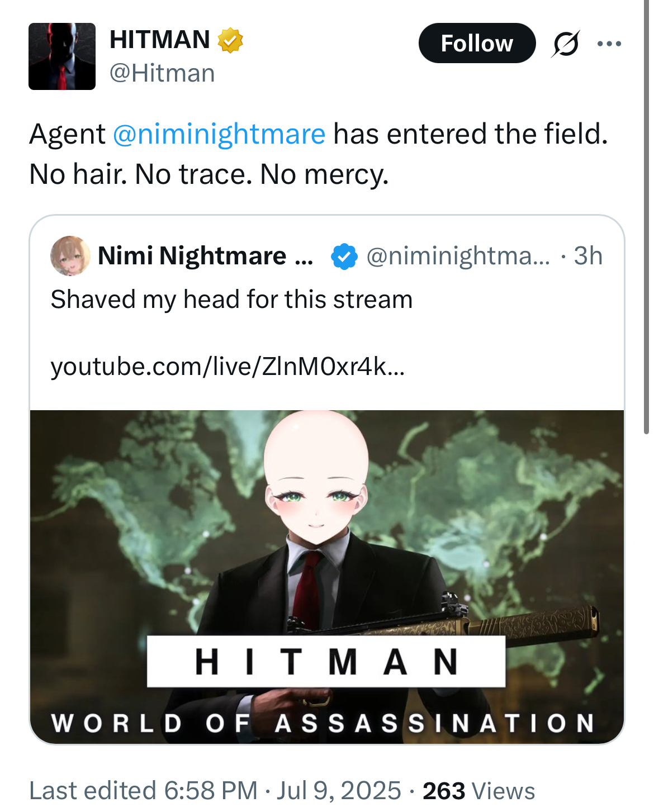Click the 263 Views count
This screenshot has height=812, width=654.
pyautogui.click(x=478, y=791)
